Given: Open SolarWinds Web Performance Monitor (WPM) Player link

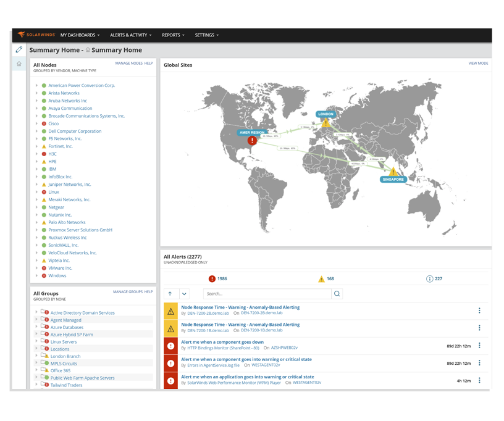Looking at the screenshot, I should coord(234,383).
